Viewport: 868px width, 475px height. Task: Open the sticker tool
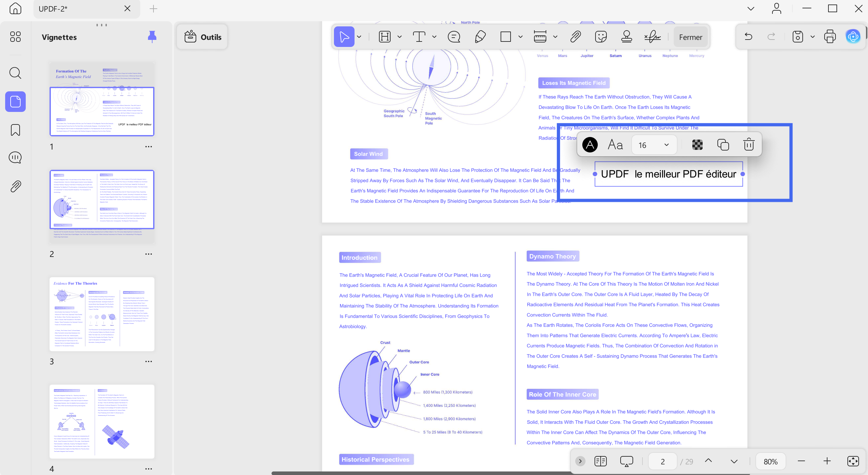coord(601,37)
